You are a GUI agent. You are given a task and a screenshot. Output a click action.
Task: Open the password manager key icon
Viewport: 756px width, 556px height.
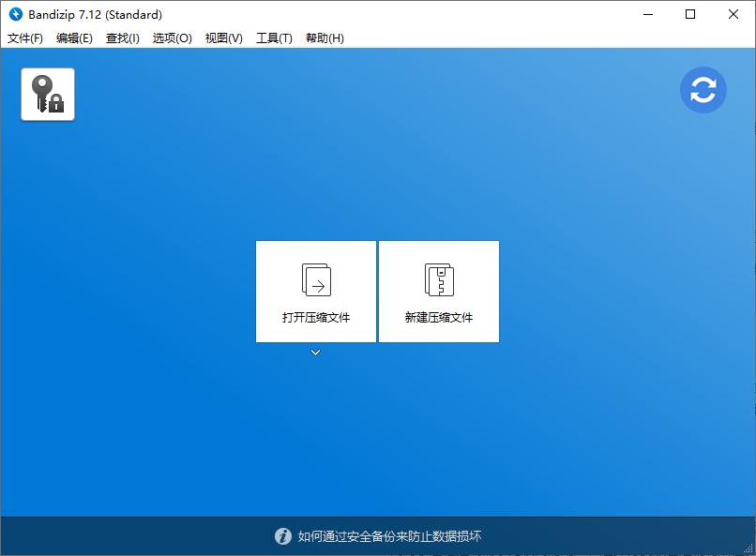(47, 94)
